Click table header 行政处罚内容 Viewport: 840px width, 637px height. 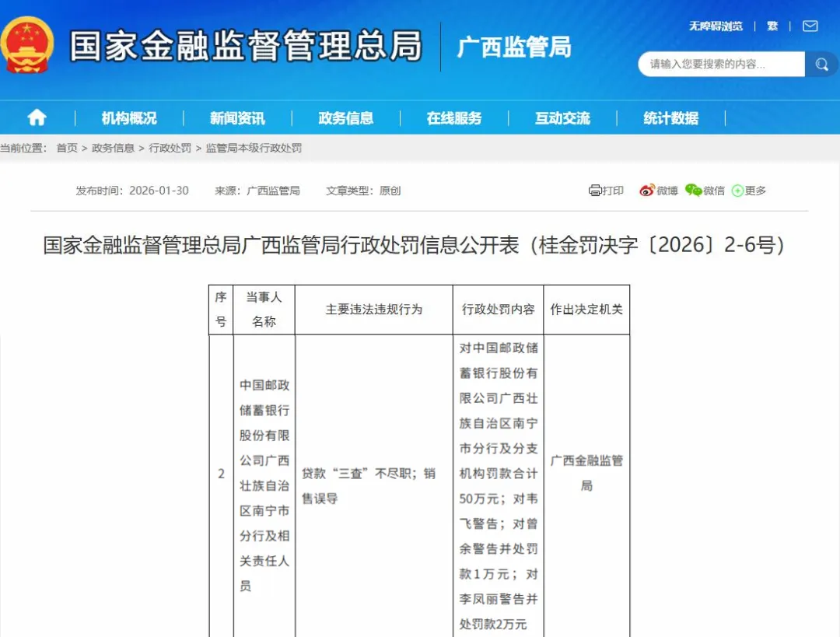click(x=499, y=310)
